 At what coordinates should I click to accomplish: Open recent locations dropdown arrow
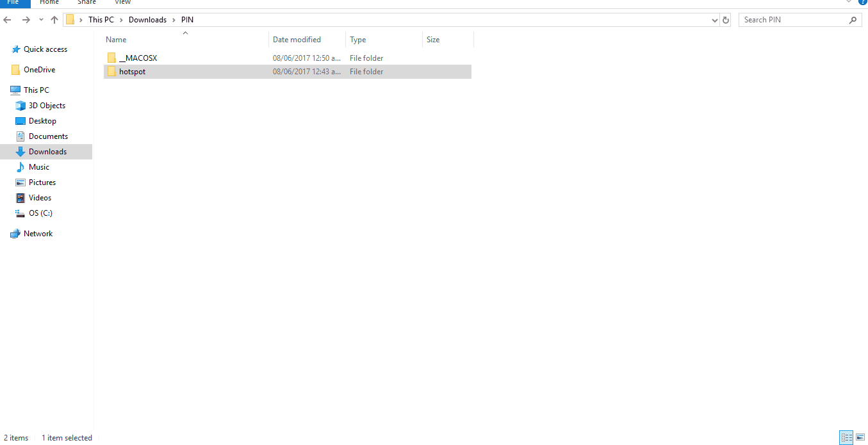click(x=41, y=20)
